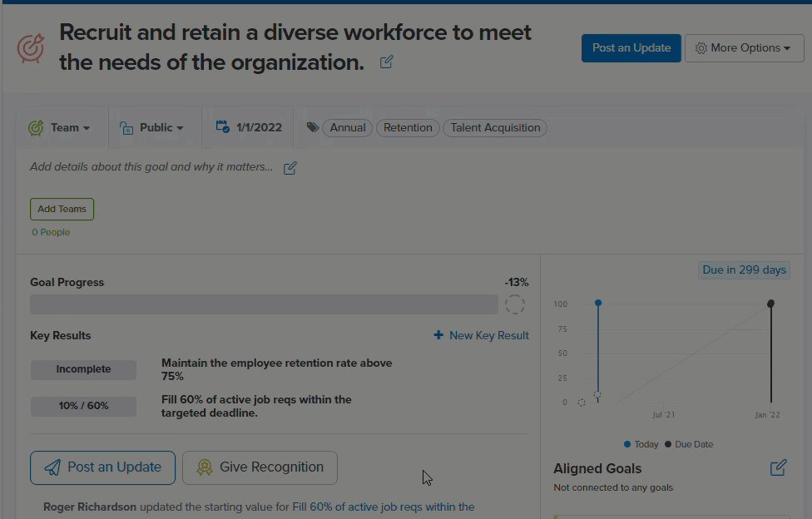Click the blue Post an Update button at top
812x519 pixels.
click(x=631, y=48)
